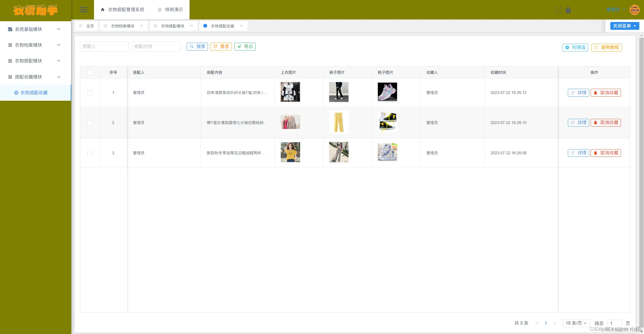Check the checkbox for row 1
Screen dimensions: 644x334
tap(90, 93)
